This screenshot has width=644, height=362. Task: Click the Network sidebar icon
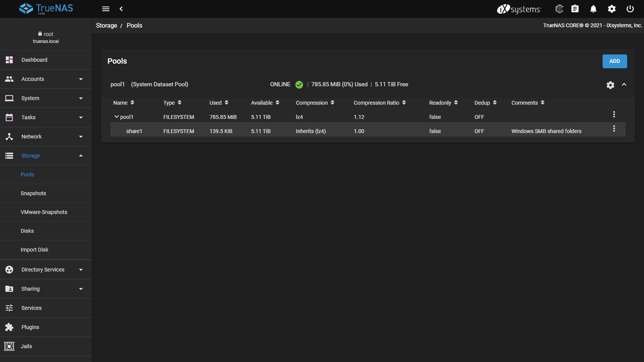[9, 137]
